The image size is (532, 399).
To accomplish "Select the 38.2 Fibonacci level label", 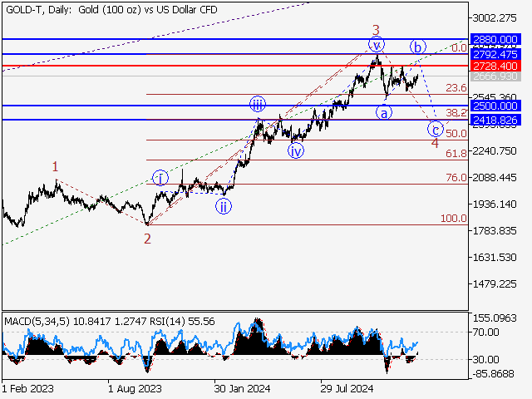I will click(456, 112).
